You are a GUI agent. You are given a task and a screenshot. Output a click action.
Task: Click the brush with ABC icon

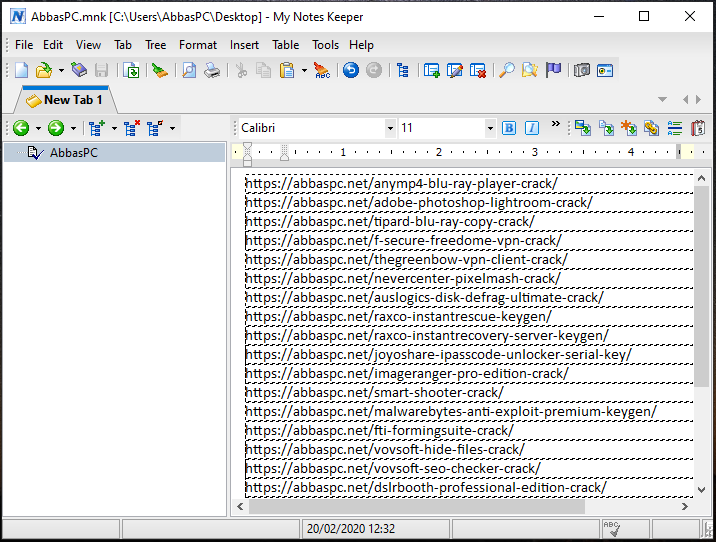tap(322, 70)
